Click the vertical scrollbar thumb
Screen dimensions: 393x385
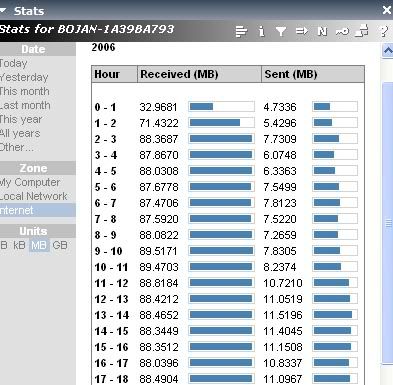point(388,223)
